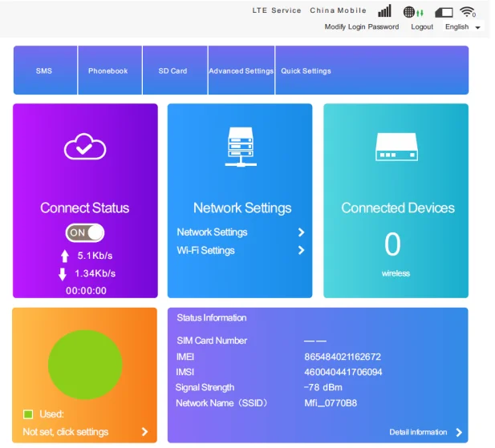Open the Detail information arrow

point(458,433)
